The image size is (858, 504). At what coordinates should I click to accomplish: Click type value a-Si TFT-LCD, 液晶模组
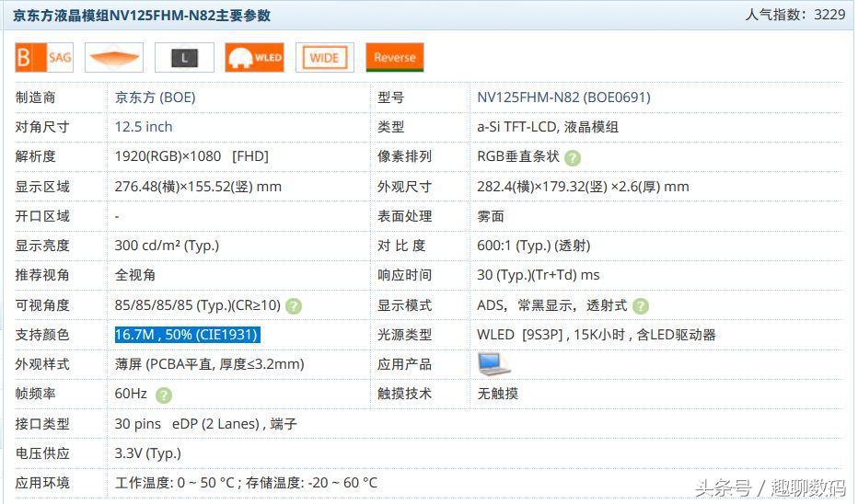coord(548,127)
